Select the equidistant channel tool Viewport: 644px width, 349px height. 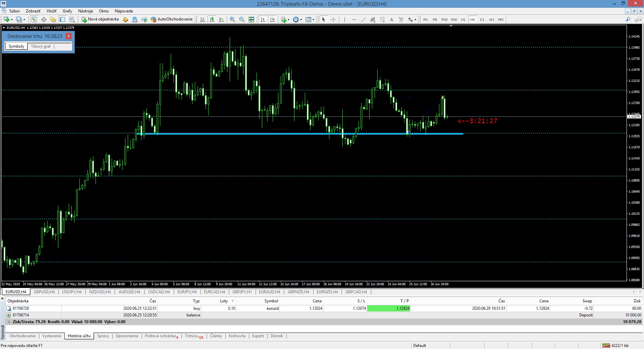tap(373, 19)
